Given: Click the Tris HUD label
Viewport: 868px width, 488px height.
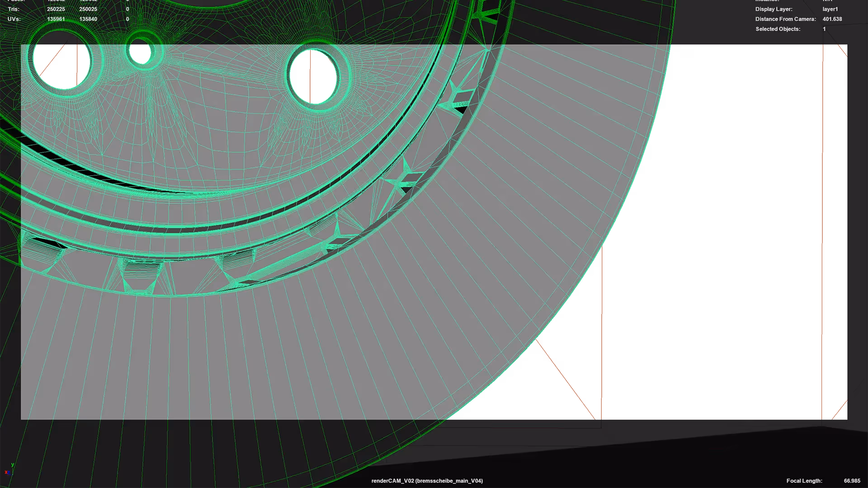Looking at the screenshot, I should (14, 9).
